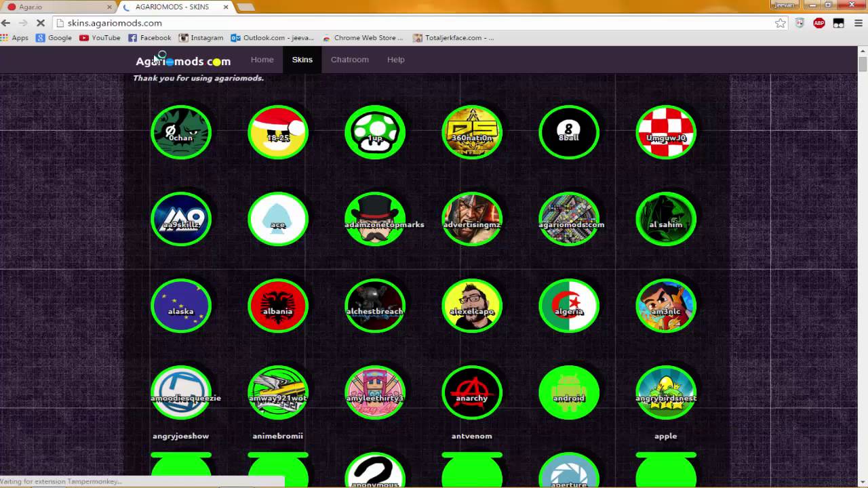The image size is (868, 488).
Task: Choose the alchestbreach skin
Action: point(375,306)
